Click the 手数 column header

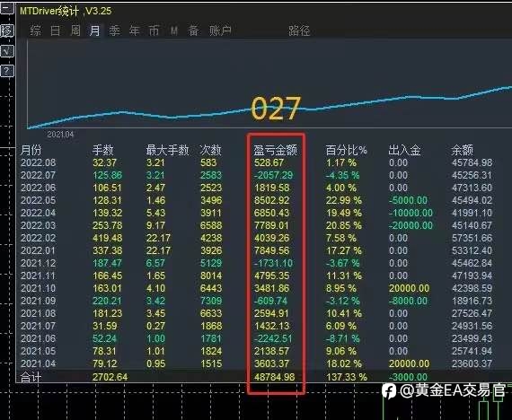[103, 150]
